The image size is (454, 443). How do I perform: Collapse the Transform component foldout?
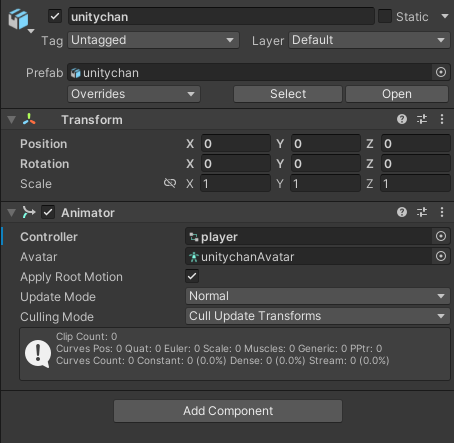pos(12,120)
